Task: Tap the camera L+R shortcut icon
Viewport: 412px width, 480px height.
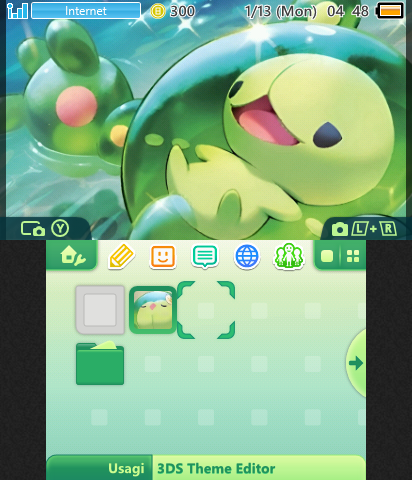Action: tap(364, 229)
